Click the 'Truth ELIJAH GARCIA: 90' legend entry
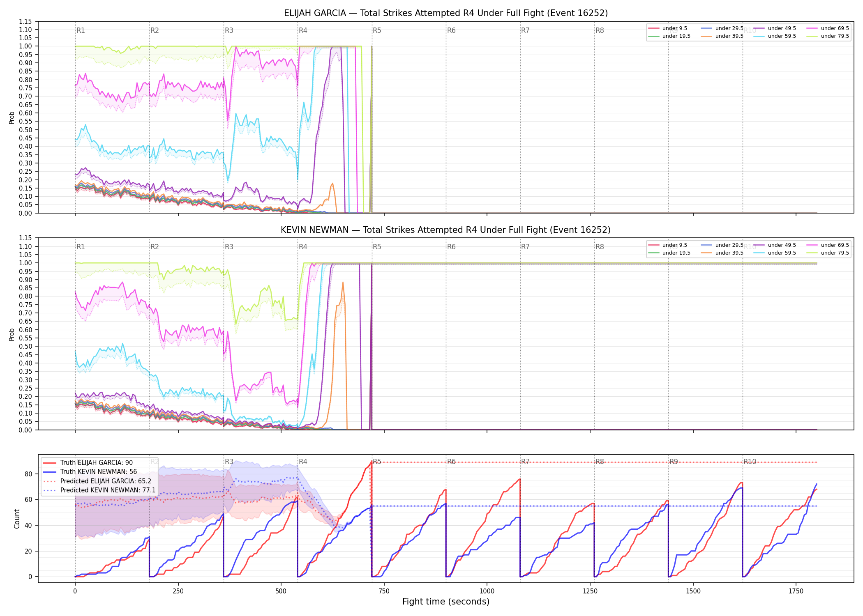The width and height of the screenshot is (863, 616). [x=88, y=463]
